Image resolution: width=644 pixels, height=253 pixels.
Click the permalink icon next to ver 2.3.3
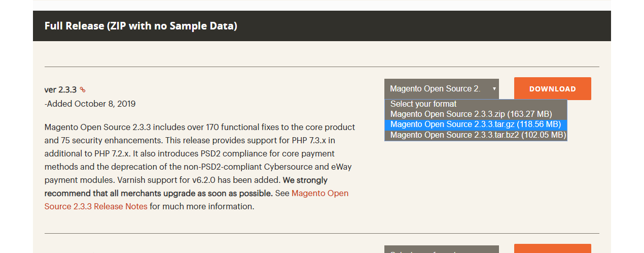point(83,90)
